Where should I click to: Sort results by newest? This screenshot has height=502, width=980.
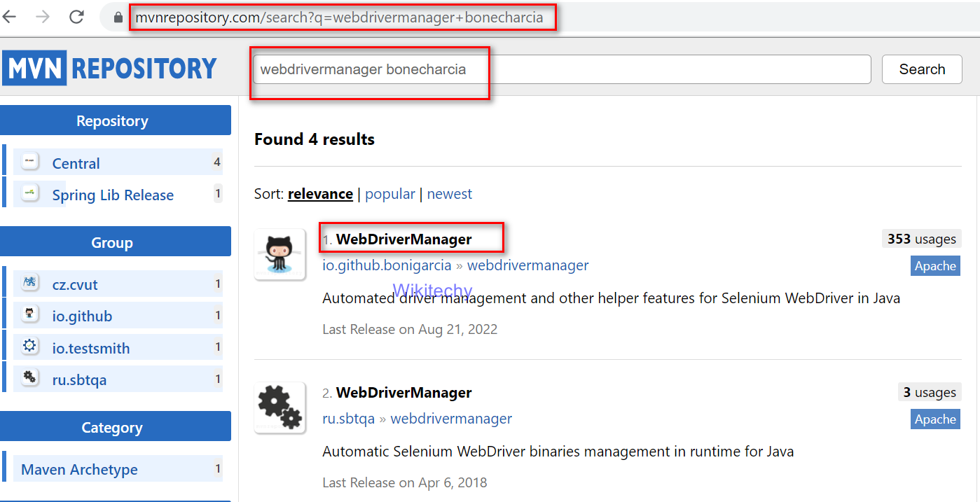[x=450, y=194]
